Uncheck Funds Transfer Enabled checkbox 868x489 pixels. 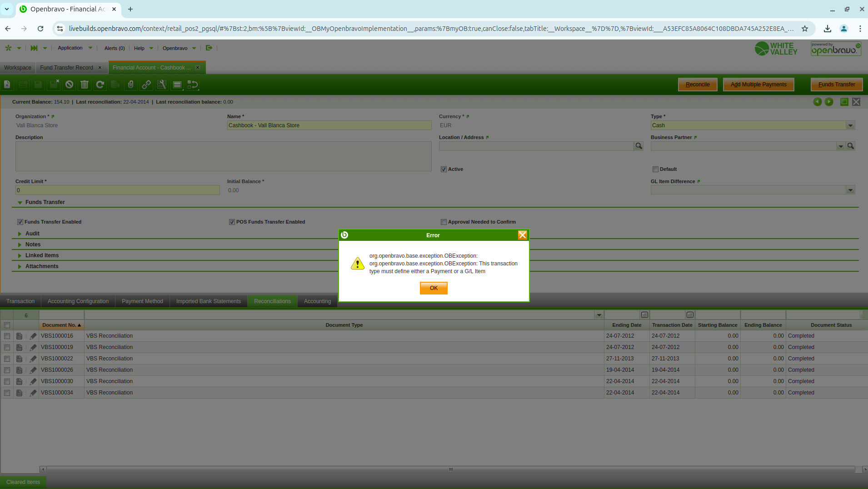pyautogui.click(x=20, y=222)
